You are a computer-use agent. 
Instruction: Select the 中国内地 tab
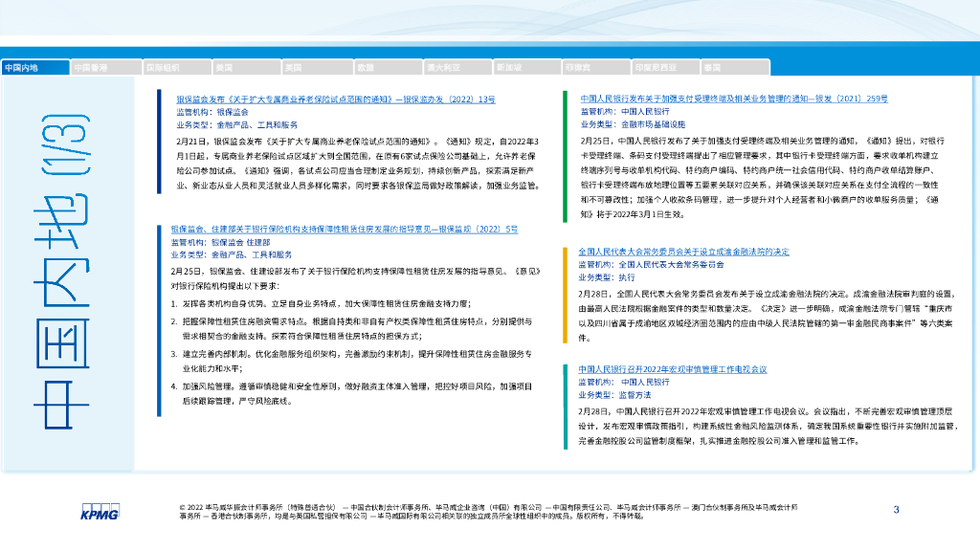(35, 68)
